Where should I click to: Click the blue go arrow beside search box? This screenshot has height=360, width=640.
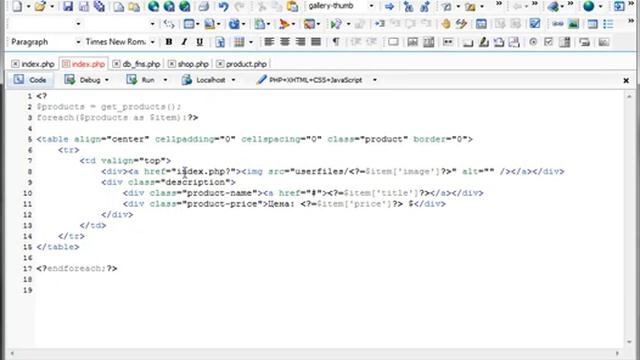[389, 6]
